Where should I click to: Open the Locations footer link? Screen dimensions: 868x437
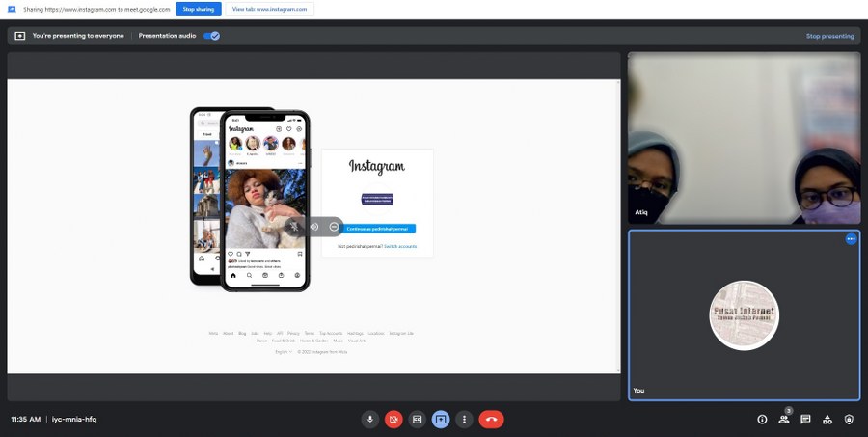click(376, 334)
